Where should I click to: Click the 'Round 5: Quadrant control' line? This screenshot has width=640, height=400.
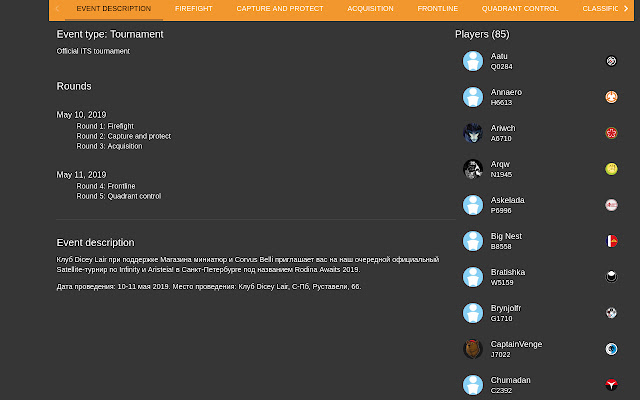[x=119, y=196]
